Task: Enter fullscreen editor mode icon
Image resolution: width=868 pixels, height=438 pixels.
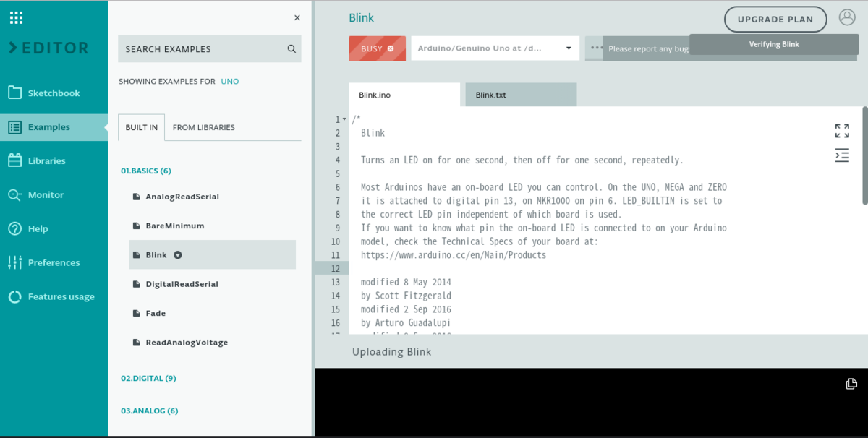Action: pos(842,131)
